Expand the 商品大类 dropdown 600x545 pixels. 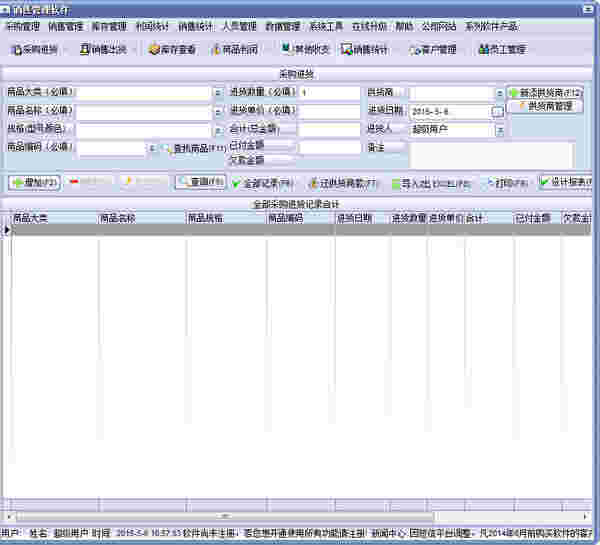click(218, 93)
